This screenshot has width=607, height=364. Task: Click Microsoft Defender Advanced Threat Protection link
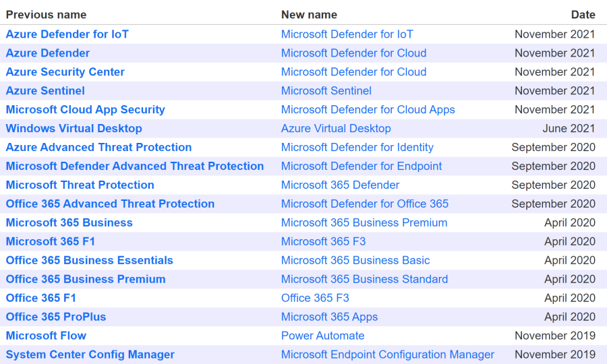tap(135, 166)
